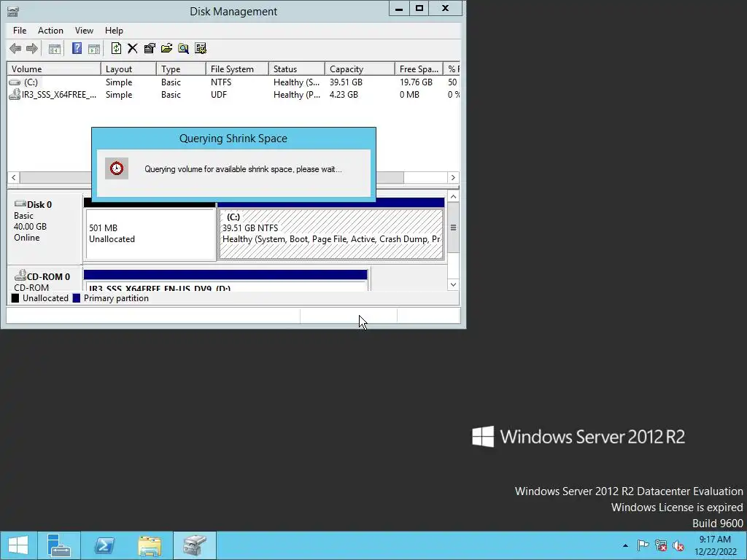Open the Start button on the taskbar
This screenshot has height=560, width=747.
click(x=18, y=545)
